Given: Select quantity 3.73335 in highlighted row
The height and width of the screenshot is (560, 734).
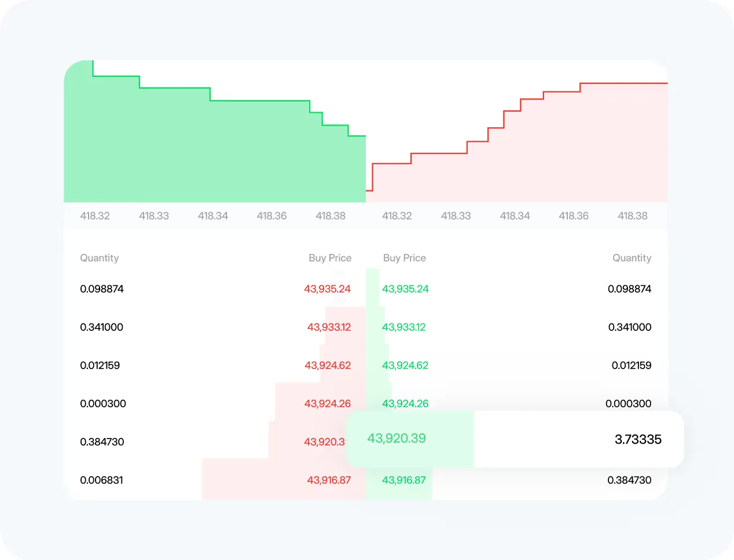Looking at the screenshot, I should (638, 439).
